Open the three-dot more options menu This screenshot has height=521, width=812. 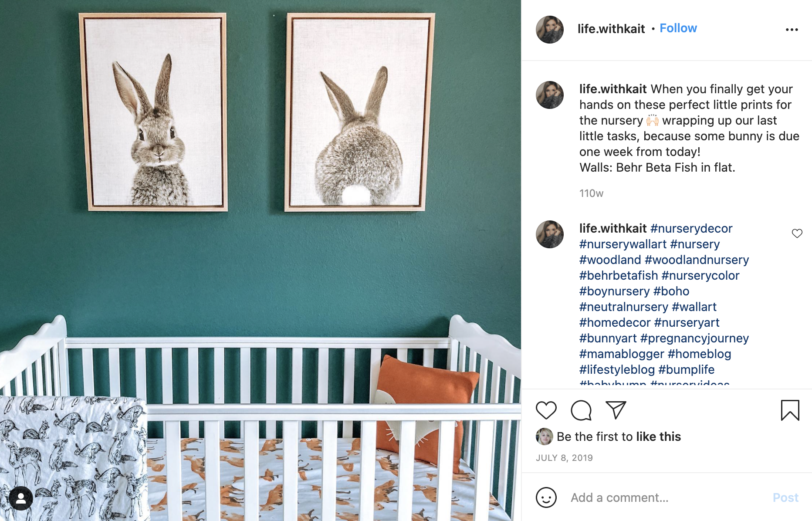point(792,30)
